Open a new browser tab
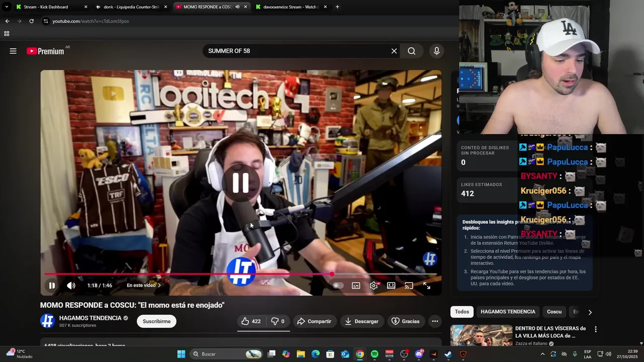This screenshot has width=644, height=362. pos(337,7)
